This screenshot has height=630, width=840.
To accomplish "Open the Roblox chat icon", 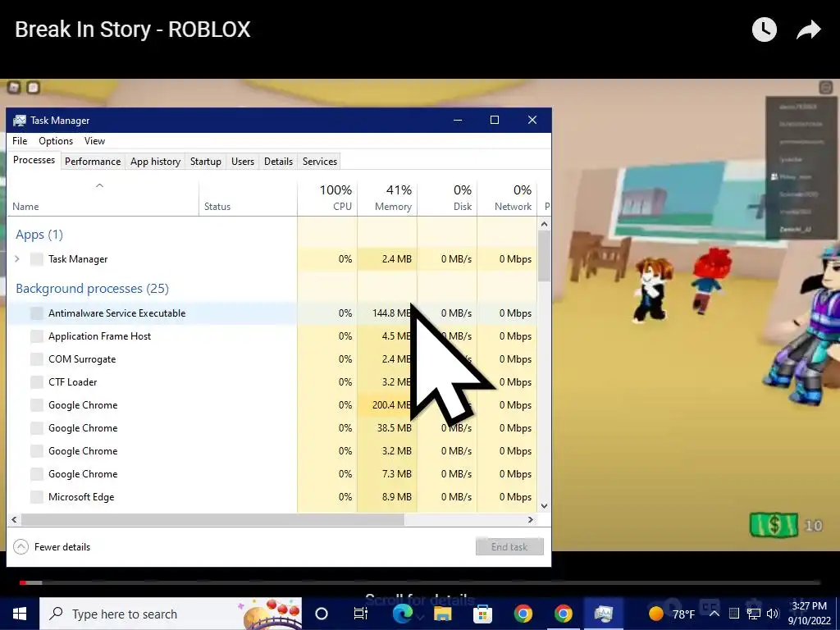I will tap(33, 87).
